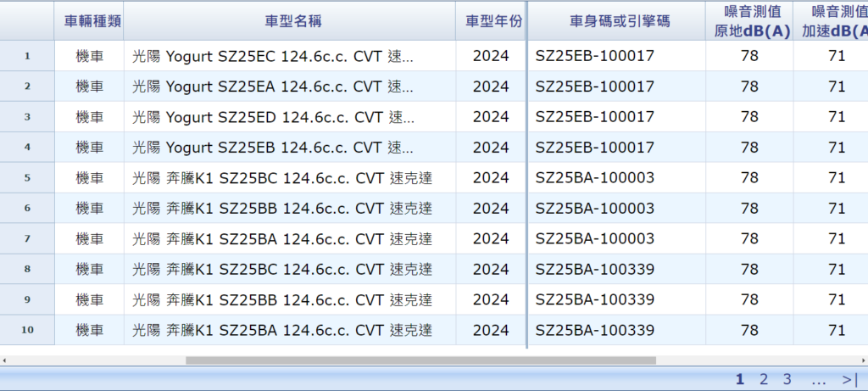
Task: Select row number 9 cell
Action: click(27, 299)
